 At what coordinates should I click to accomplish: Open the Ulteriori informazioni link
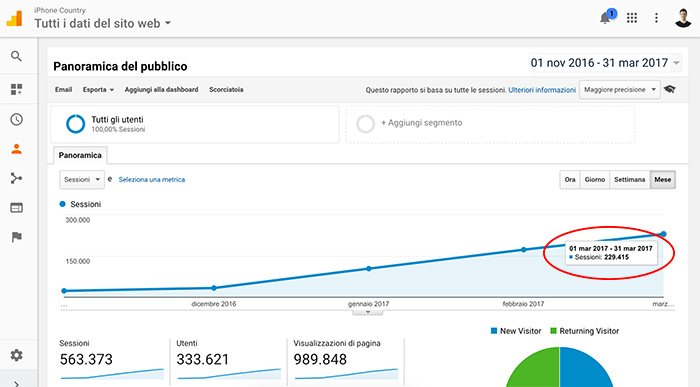tap(542, 90)
